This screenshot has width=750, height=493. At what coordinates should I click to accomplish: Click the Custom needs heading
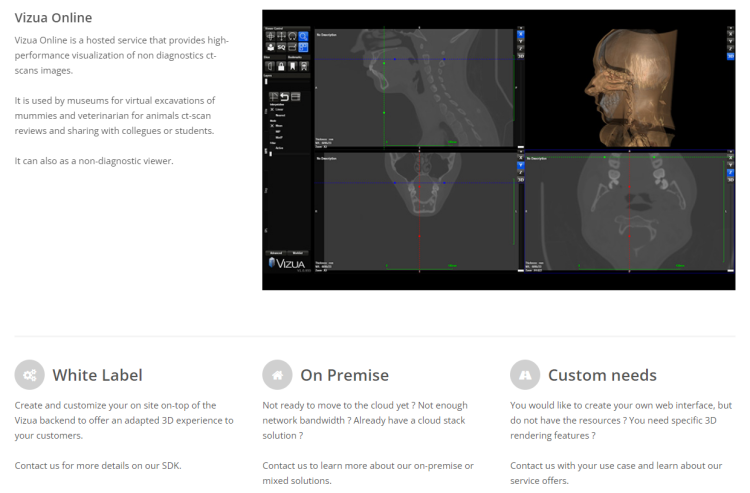602,375
